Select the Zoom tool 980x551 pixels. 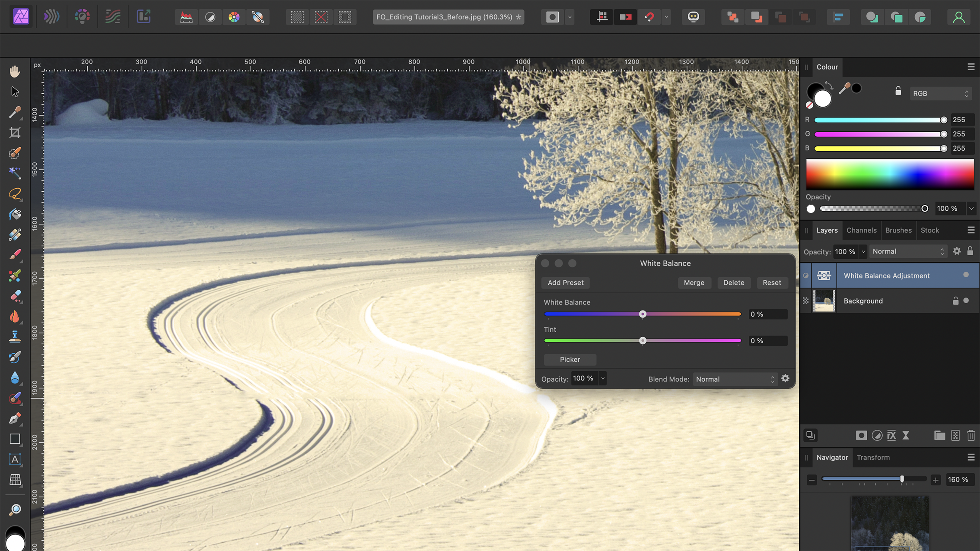tap(15, 510)
